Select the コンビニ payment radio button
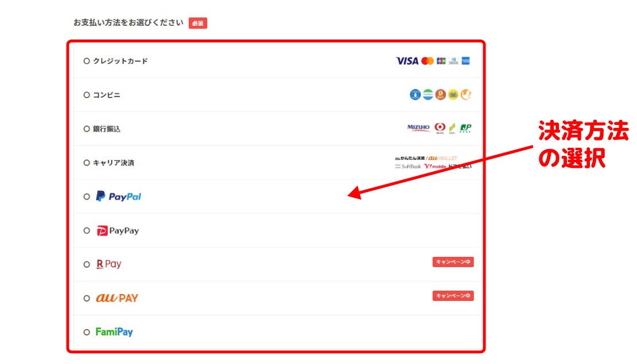Image resolution: width=637 pixels, height=364 pixels. point(87,95)
